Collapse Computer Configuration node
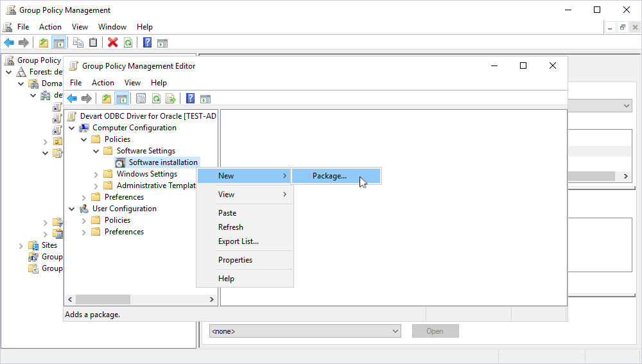Image resolution: width=642 pixels, height=364 pixels. tap(72, 128)
